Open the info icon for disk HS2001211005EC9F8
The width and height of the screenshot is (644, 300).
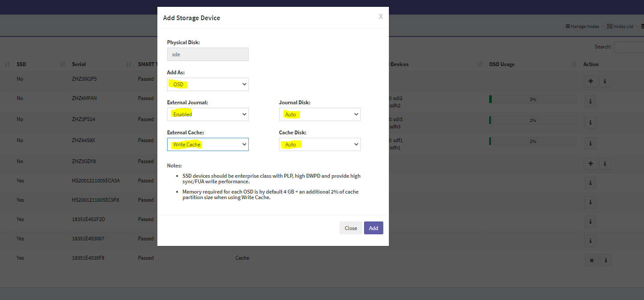[590, 202]
